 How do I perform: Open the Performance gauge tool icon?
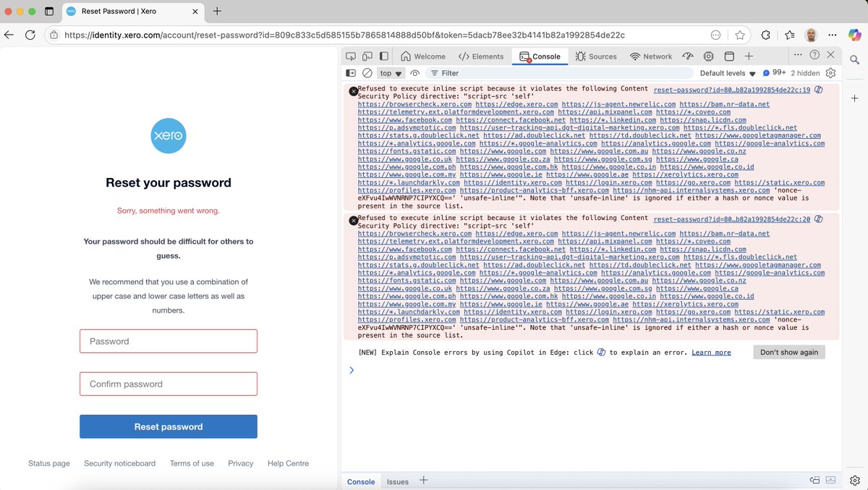point(688,56)
